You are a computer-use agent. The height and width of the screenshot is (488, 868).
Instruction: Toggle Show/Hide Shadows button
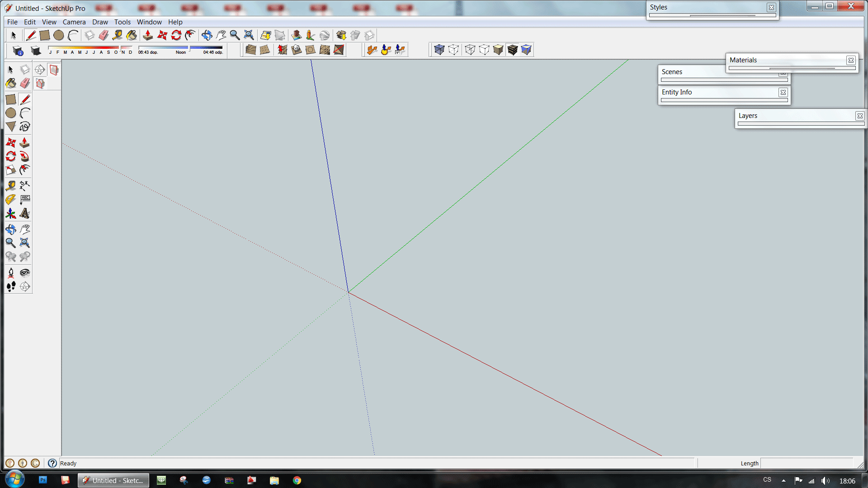(36, 50)
